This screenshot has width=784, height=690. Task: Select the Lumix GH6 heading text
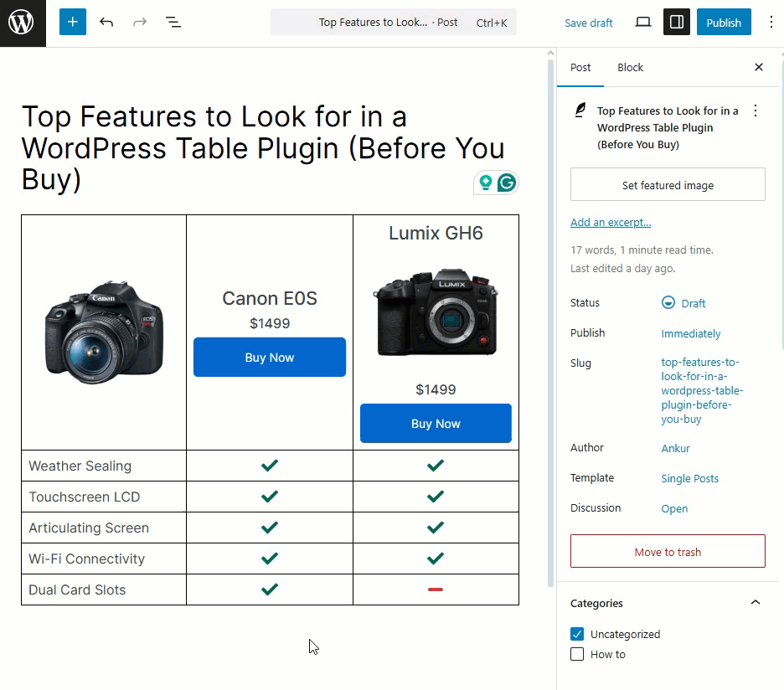(436, 233)
